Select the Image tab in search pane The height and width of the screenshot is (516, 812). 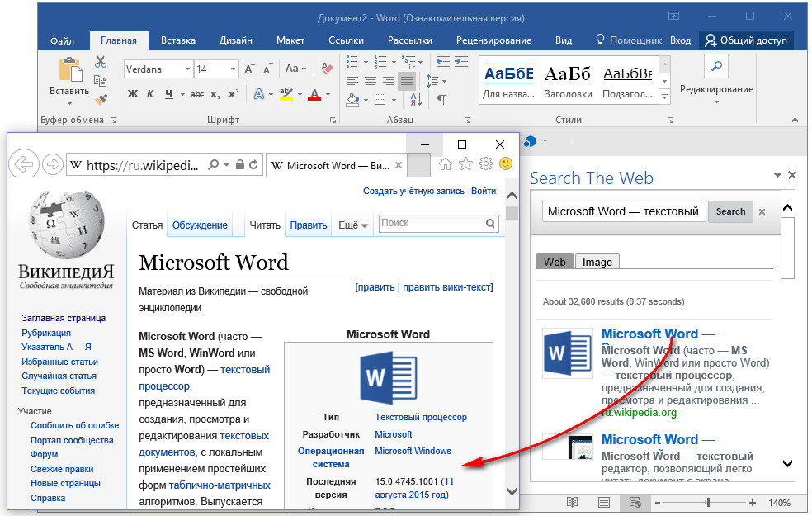point(597,262)
